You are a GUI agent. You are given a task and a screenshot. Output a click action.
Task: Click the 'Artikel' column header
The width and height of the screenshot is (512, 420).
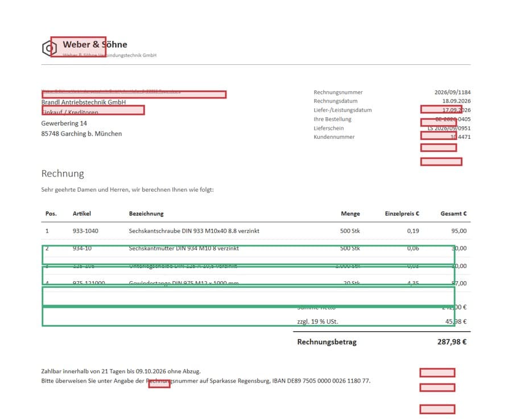coord(81,213)
